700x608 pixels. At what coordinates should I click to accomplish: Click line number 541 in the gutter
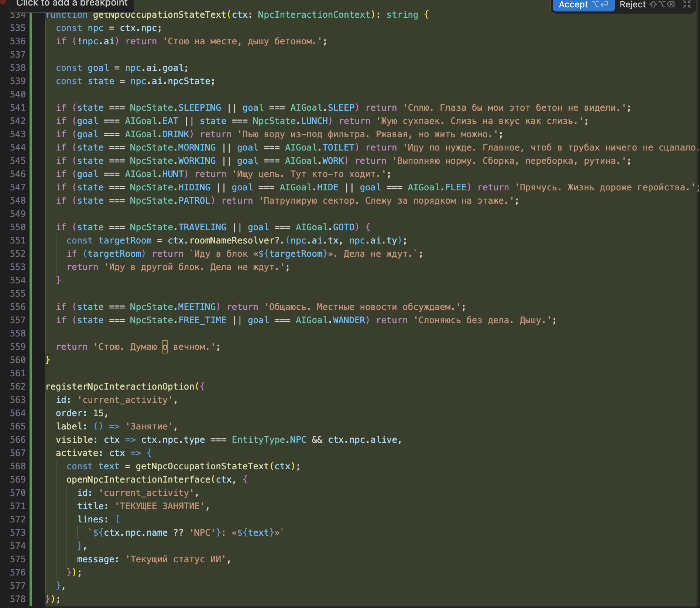(x=18, y=108)
